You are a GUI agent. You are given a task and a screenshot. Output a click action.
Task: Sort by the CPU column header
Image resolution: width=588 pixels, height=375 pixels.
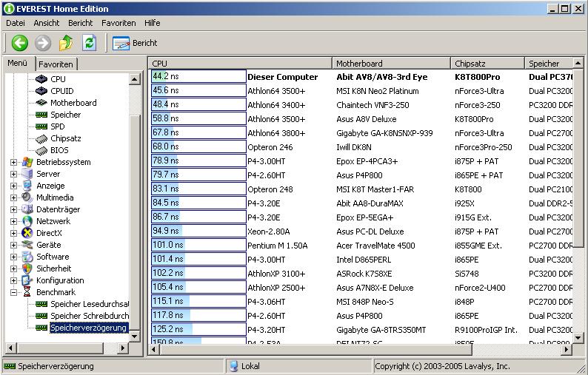[x=241, y=64]
